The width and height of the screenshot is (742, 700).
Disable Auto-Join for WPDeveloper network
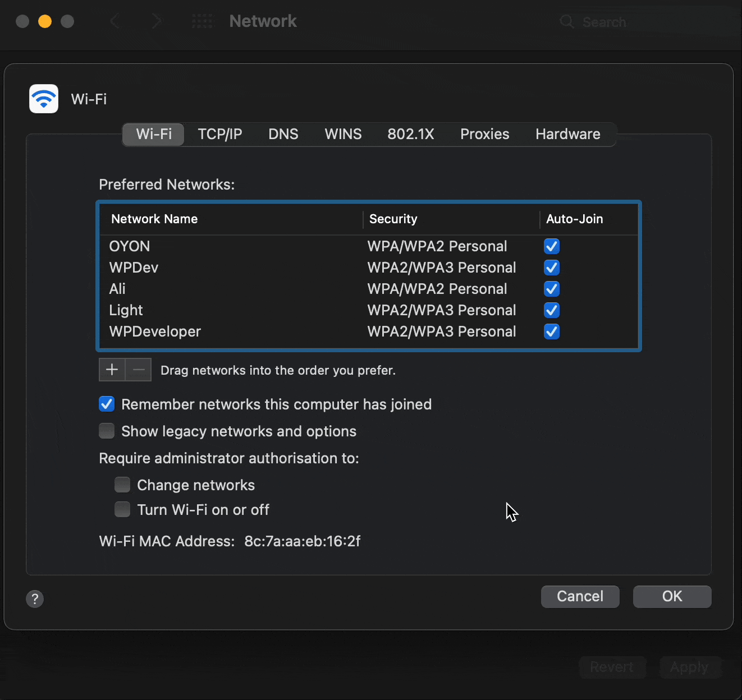tap(551, 331)
